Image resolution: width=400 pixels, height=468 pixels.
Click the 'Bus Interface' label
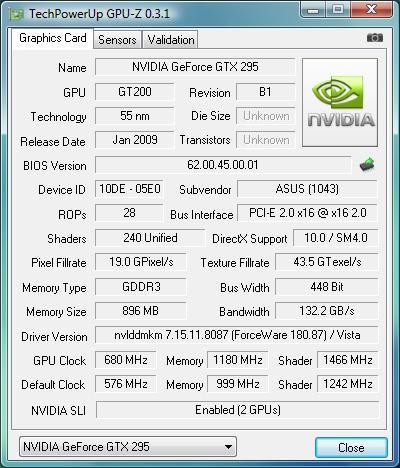(202, 215)
